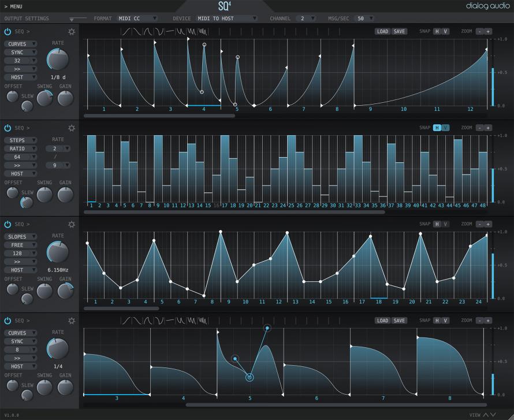Click SAVE above the bottom sequencer
514x420 pixels.
[x=399, y=320]
